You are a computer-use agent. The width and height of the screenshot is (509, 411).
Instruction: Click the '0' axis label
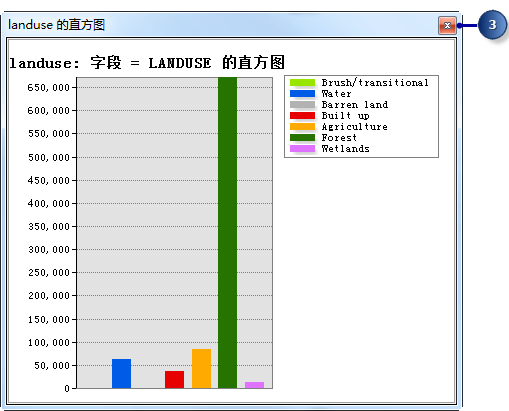point(67,389)
